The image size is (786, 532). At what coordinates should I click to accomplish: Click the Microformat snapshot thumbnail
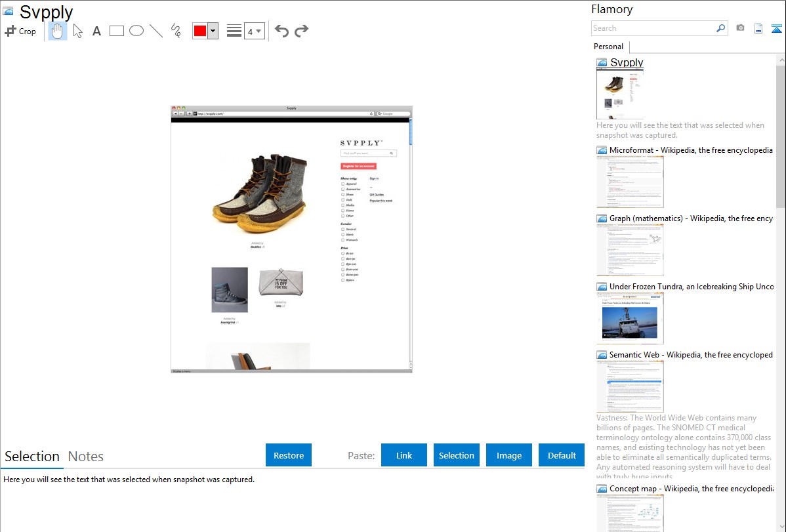pos(630,182)
